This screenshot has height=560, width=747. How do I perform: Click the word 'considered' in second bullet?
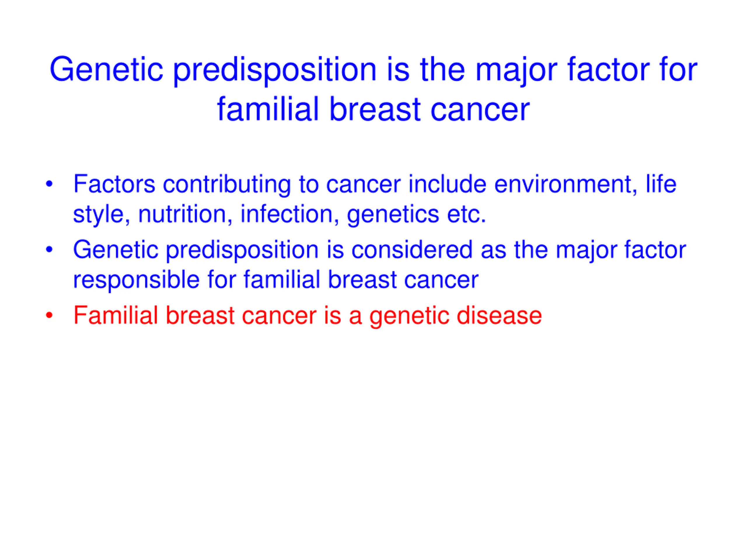click(x=412, y=250)
